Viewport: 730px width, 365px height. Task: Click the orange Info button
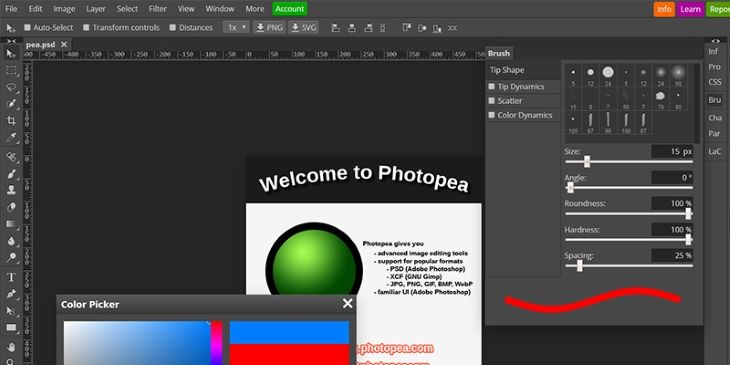tap(664, 9)
